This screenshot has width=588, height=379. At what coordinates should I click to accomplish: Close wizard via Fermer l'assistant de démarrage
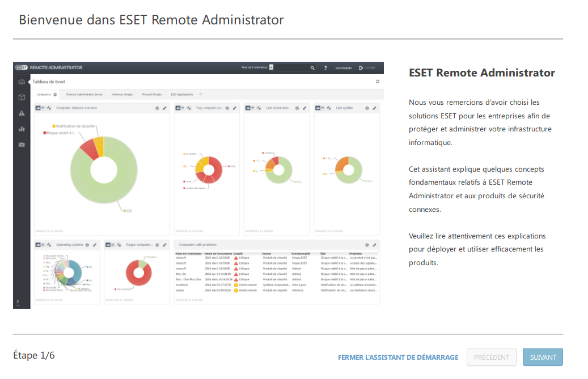398,357
